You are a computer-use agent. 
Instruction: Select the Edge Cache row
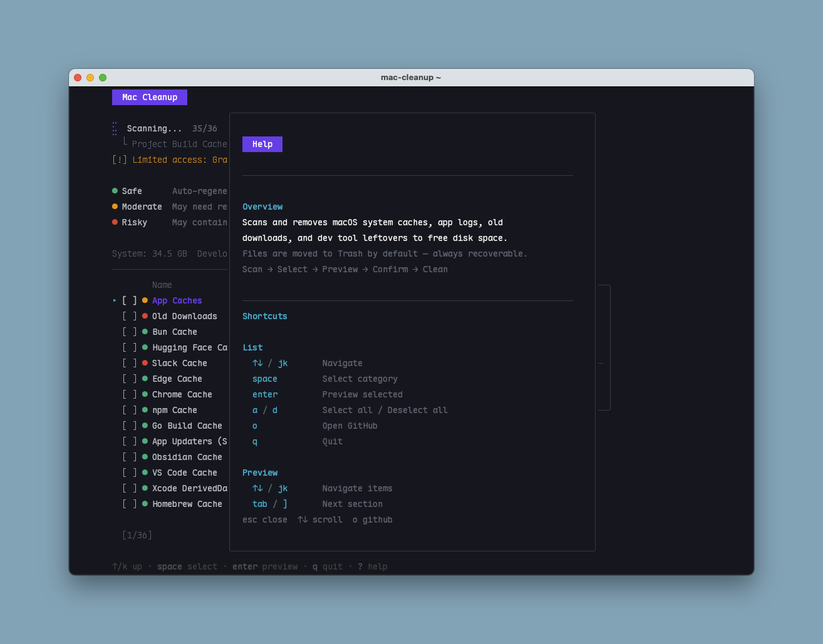click(x=177, y=379)
